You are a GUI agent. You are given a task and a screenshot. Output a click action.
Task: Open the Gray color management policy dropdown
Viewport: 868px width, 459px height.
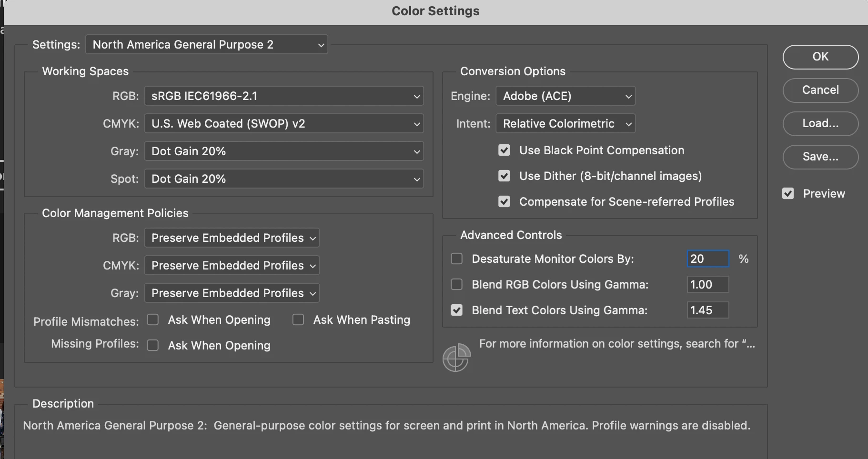[x=232, y=293]
